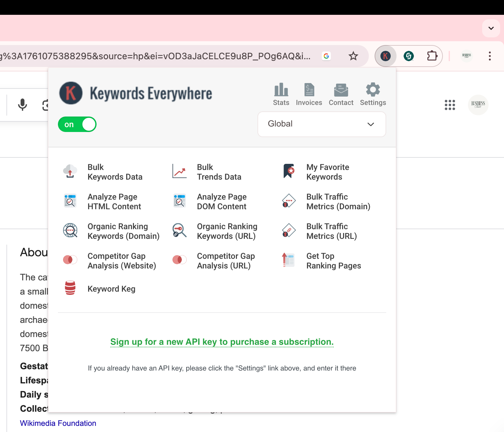Open the Chrome extensions puzzle icon
The image size is (504, 432).
click(x=432, y=56)
